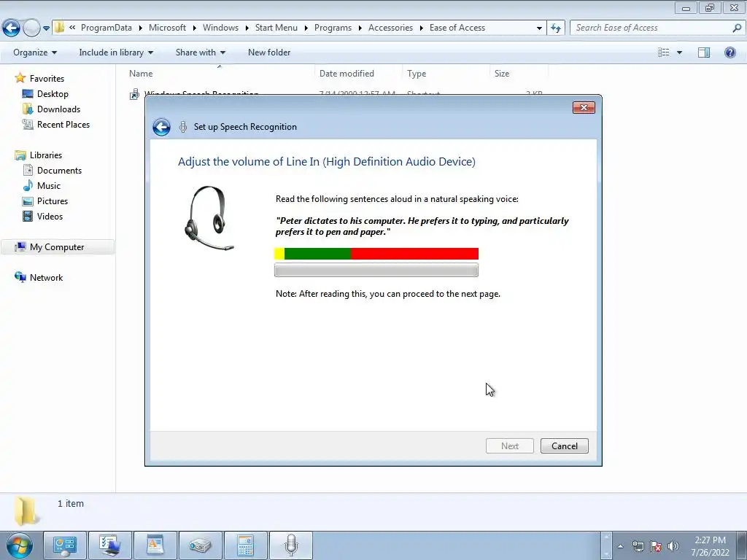Click the Windows breadcrumb segment
This screenshot has height=560, width=747.
(220, 28)
